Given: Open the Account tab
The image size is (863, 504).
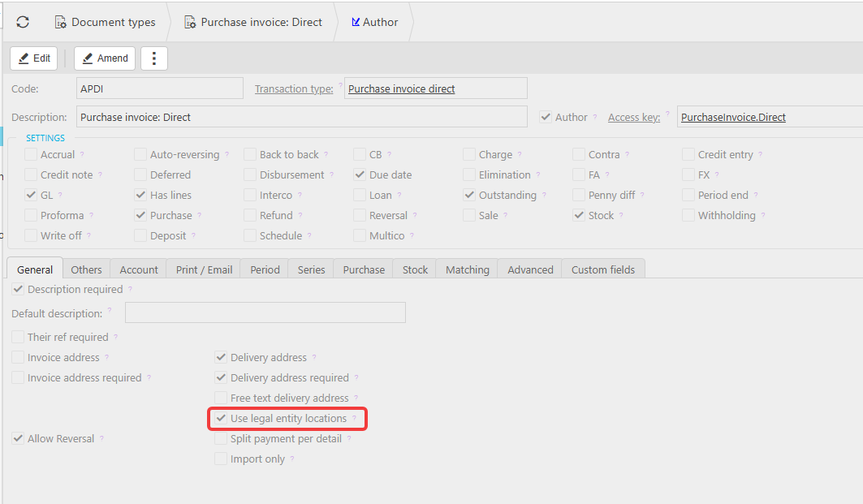Looking at the screenshot, I should (x=139, y=269).
